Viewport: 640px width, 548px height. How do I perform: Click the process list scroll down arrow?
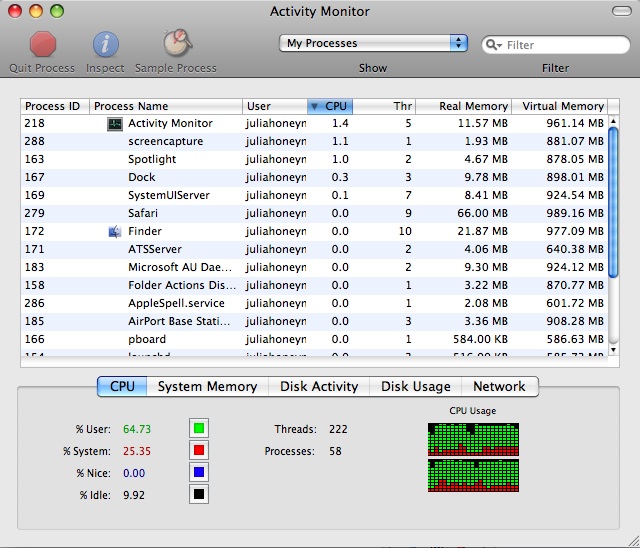tap(613, 350)
